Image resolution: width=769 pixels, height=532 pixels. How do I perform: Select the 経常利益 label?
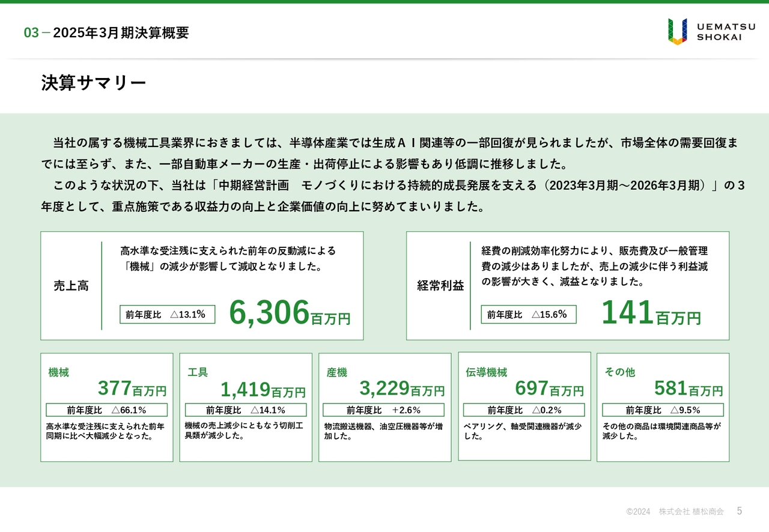(x=440, y=286)
